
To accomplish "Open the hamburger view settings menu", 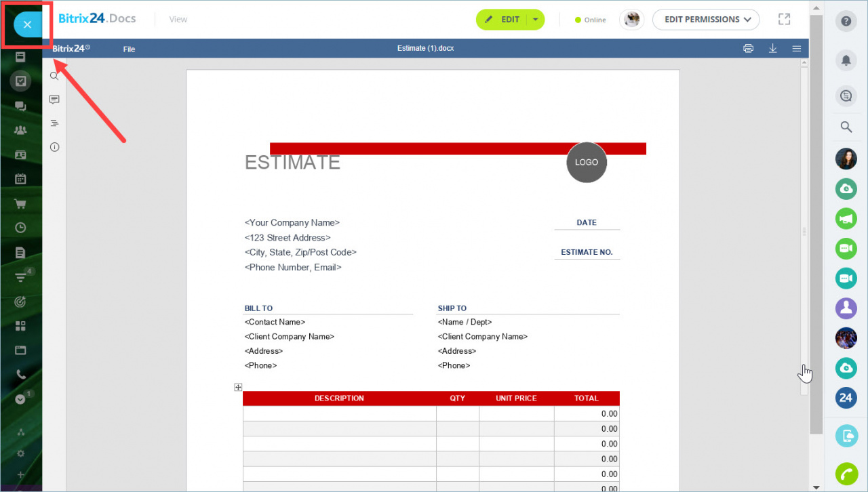I will click(797, 49).
